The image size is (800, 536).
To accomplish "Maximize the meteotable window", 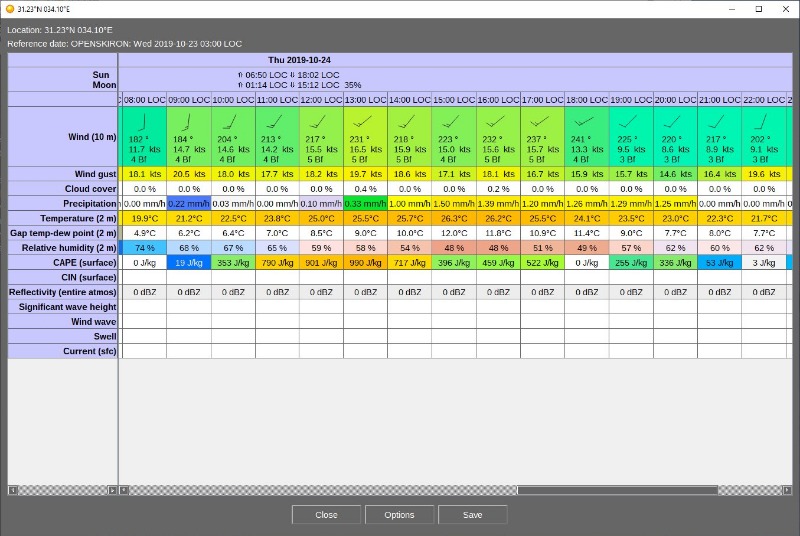I will [x=758, y=9].
